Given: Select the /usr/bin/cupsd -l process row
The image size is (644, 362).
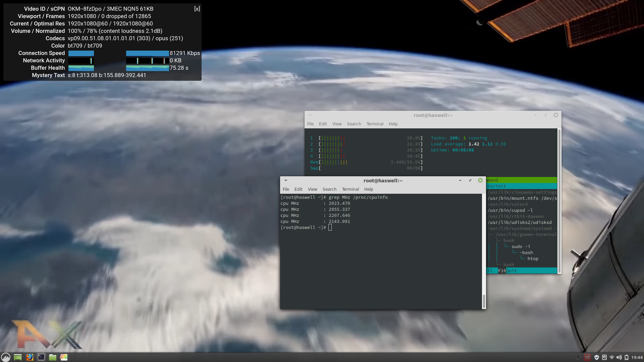Looking at the screenshot, I should [x=510, y=210].
